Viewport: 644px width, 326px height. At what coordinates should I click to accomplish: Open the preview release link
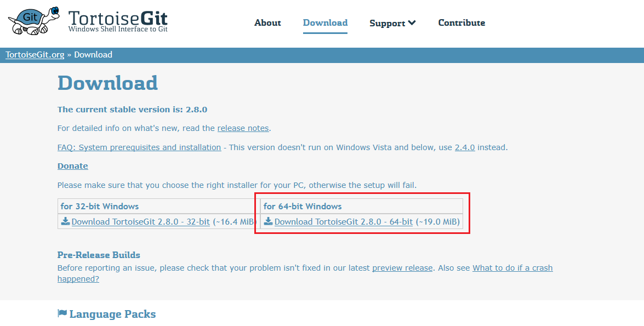click(x=402, y=268)
